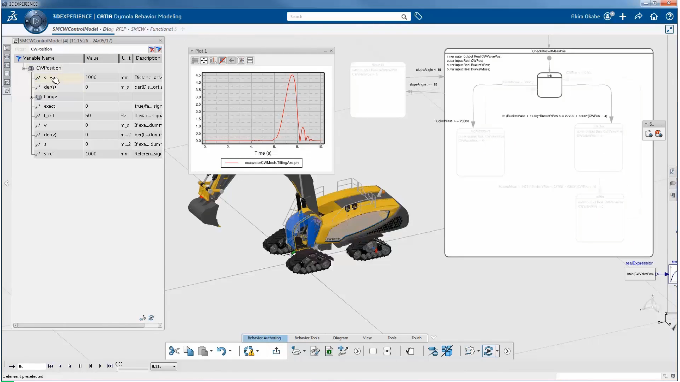Click the blue funnel filter icon in variable panel

pos(18,58)
